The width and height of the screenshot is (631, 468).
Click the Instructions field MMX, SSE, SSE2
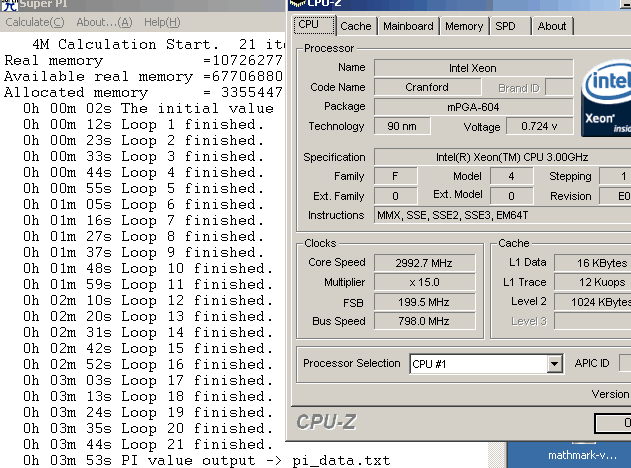coord(503,215)
